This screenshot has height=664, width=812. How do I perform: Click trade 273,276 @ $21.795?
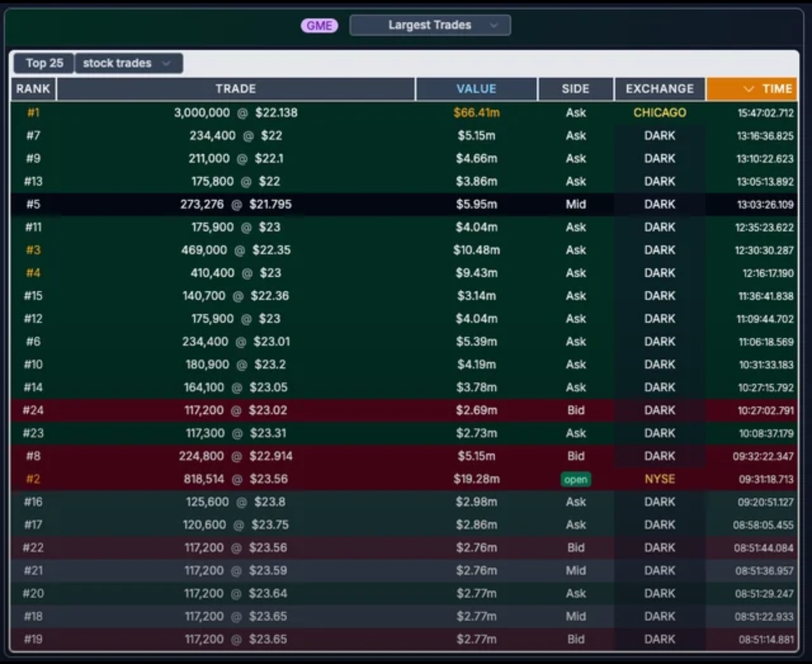coord(236,204)
